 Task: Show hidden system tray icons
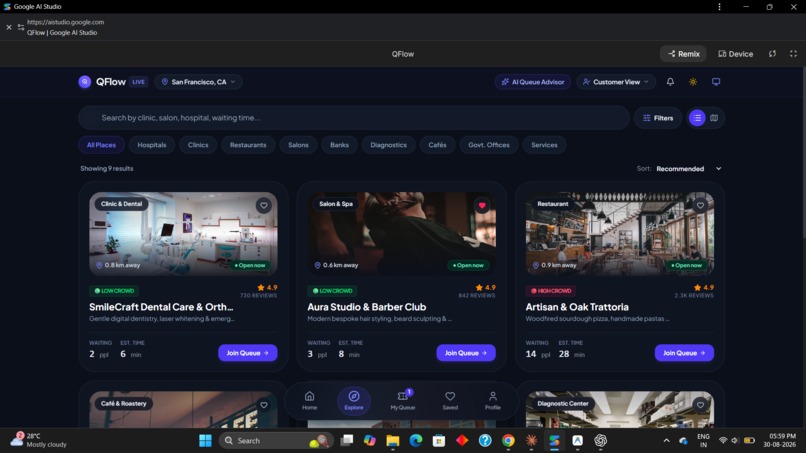pos(666,441)
